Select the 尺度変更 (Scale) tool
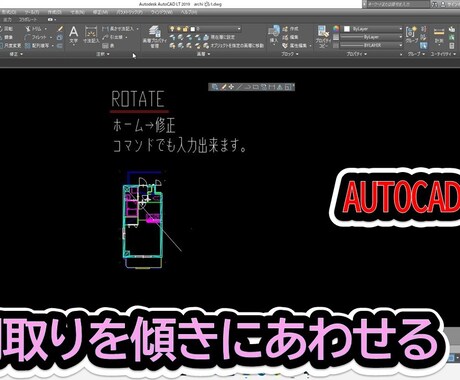Screen dimensions: 460x380 pos(10,45)
